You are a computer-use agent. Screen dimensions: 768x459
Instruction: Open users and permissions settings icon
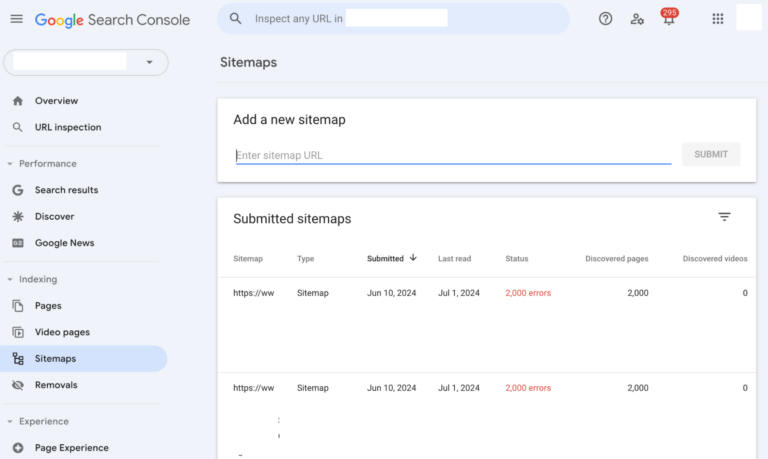tap(637, 19)
